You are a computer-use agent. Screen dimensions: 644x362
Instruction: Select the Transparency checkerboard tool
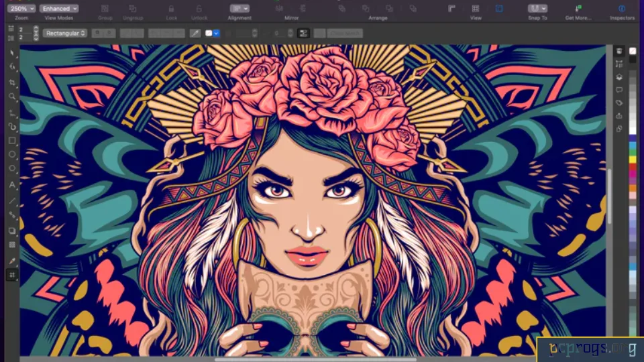click(x=12, y=245)
